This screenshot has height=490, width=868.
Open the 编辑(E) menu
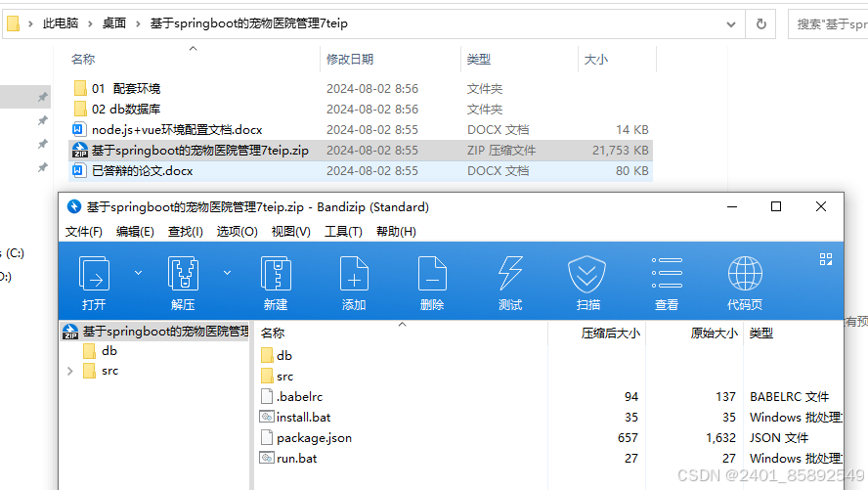[135, 232]
